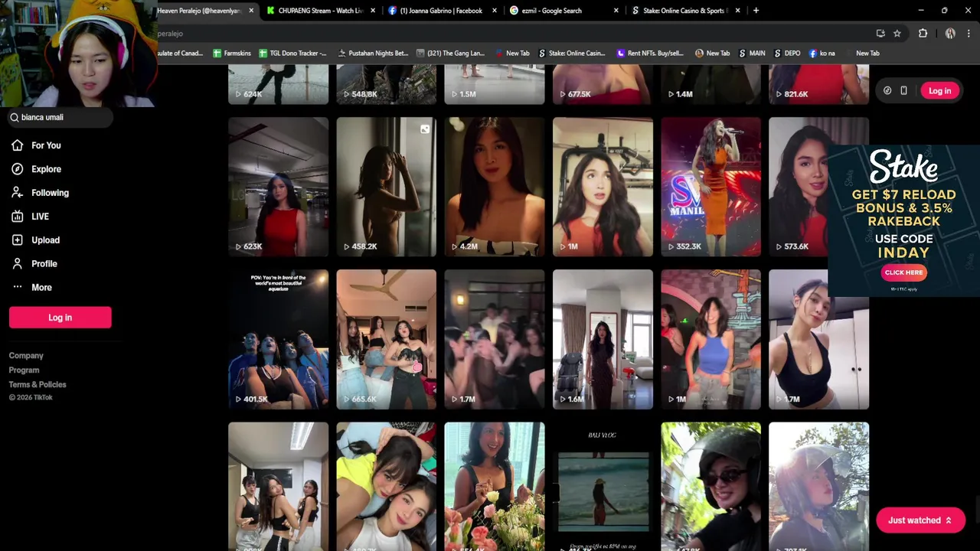The height and width of the screenshot is (551, 980).
Task: Click the install app icon in address bar
Action: tap(880, 34)
